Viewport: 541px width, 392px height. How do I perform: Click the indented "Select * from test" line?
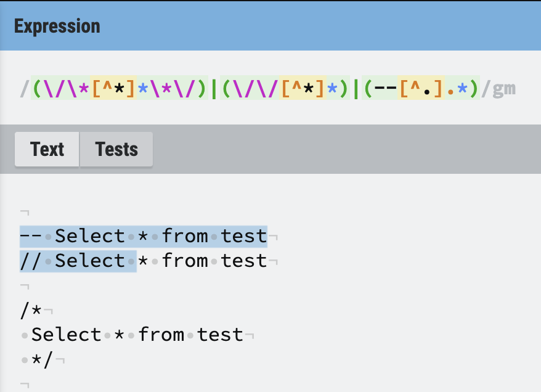(x=137, y=335)
